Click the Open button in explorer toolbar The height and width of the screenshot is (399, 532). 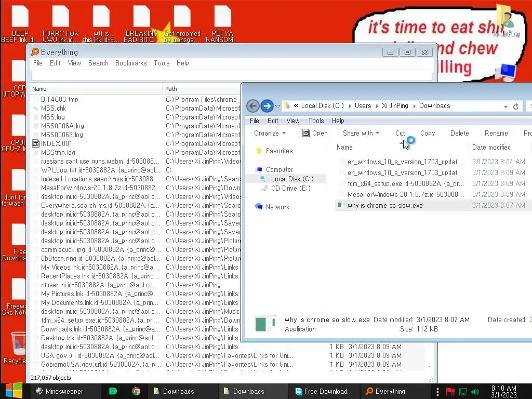pyautogui.click(x=315, y=134)
